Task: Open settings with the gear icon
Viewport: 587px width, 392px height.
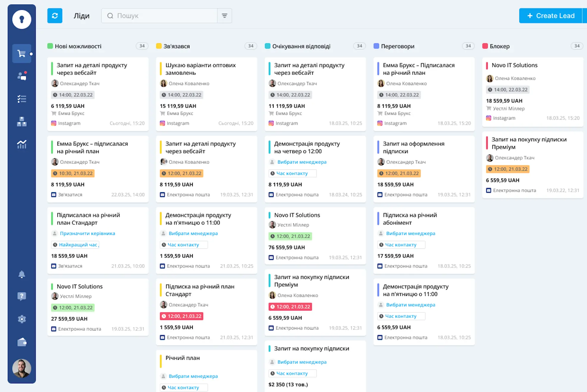Action: pos(22,319)
